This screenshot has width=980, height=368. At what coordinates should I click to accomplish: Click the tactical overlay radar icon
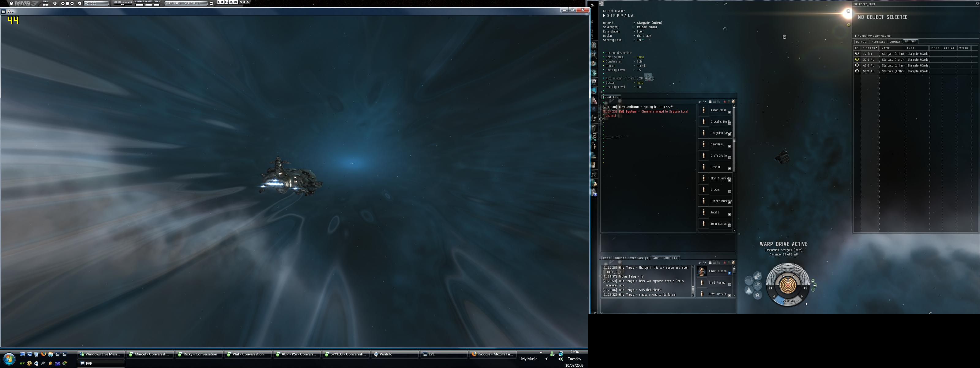[749, 281]
